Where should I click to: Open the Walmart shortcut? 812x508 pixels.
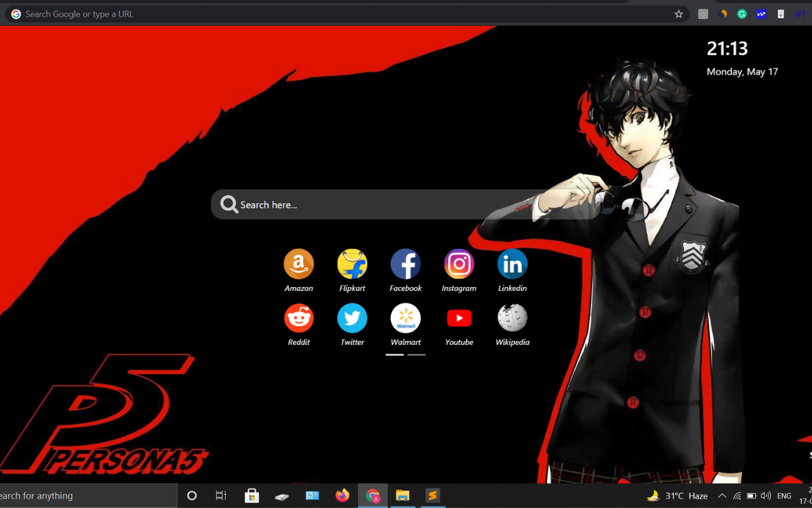[405, 318]
